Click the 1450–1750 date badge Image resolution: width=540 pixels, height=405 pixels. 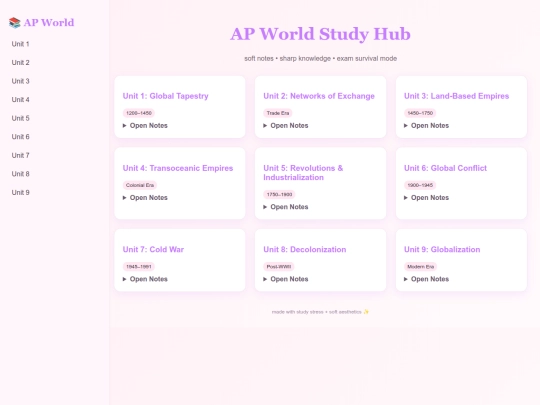pyautogui.click(x=420, y=113)
